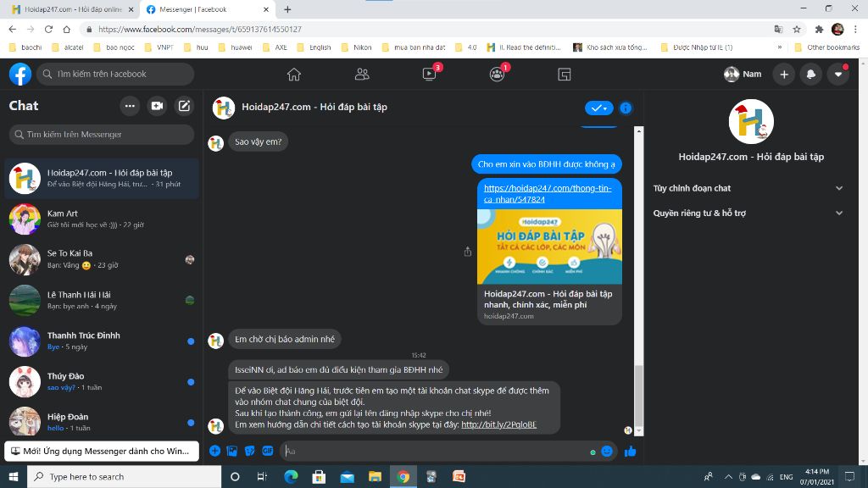The image size is (868, 488).
Task: Click the address bar URL
Action: click(x=200, y=30)
